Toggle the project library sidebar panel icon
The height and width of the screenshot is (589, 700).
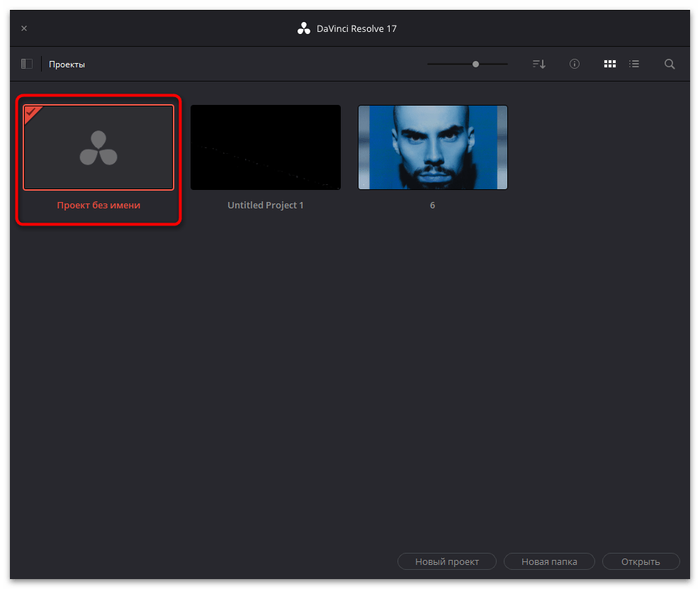point(27,64)
